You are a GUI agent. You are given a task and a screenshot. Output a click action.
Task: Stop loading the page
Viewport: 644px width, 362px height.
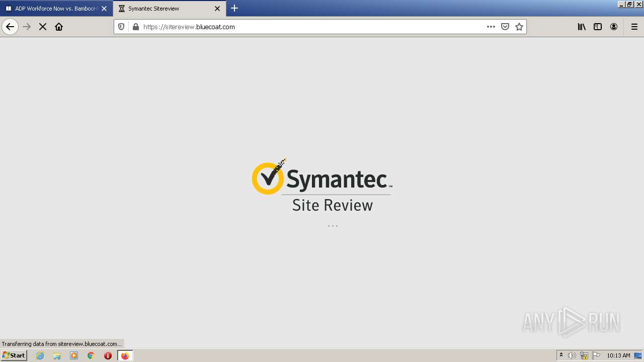point(43,27)
